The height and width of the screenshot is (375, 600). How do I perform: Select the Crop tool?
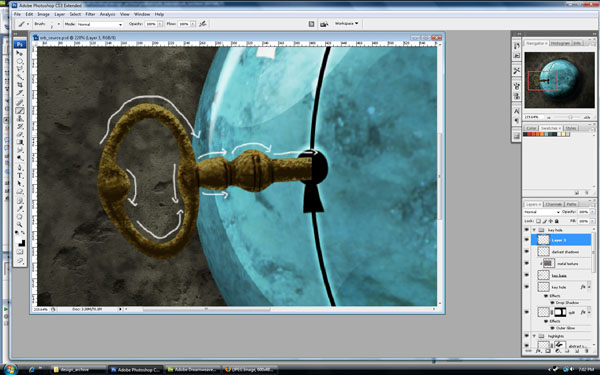click(x=20, y=85)
